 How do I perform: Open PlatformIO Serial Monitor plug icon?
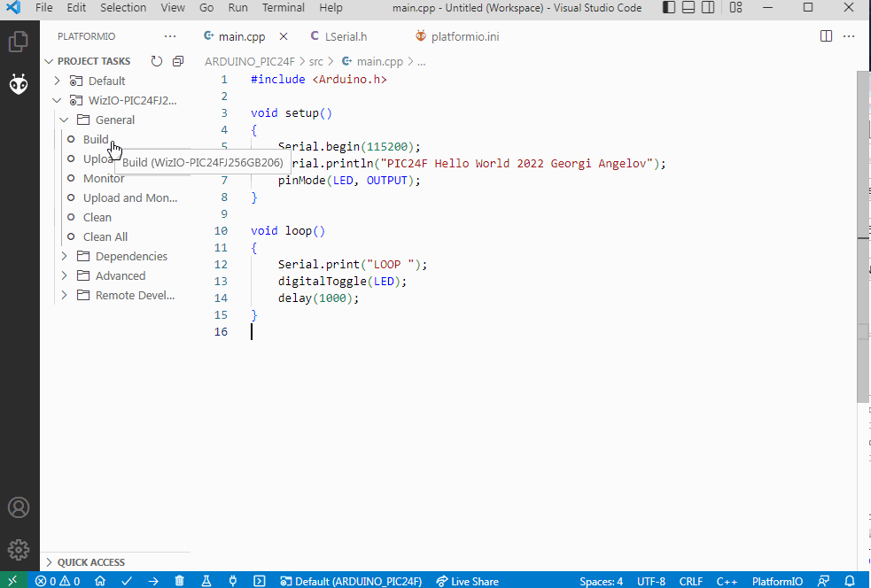(233, 581)
